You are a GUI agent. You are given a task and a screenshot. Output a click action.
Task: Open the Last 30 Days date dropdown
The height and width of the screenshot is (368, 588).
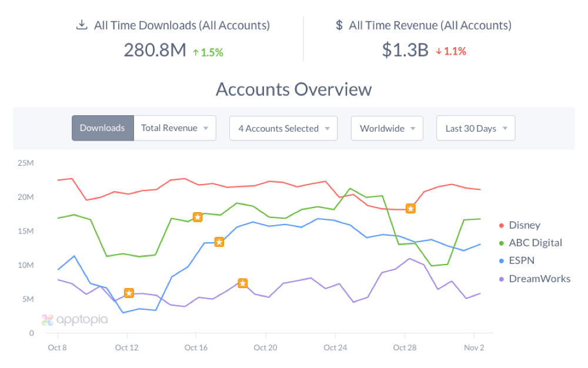pos(476,128)
